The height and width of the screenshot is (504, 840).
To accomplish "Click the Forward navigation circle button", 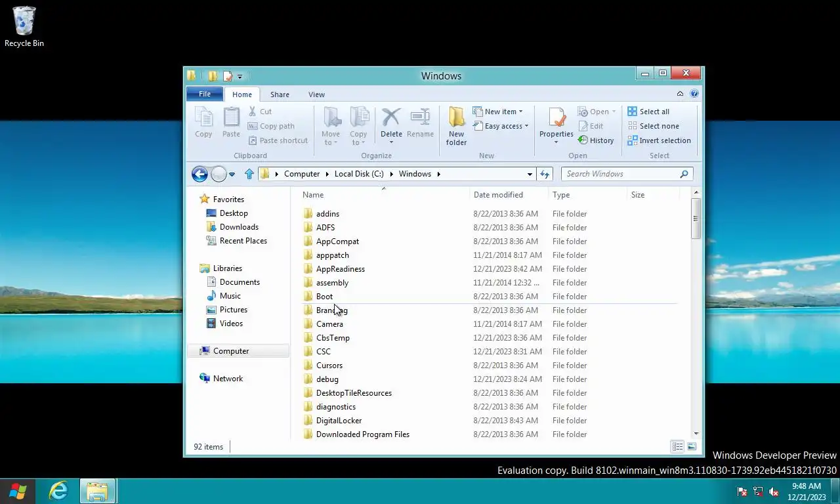I will [x=219, y=174].
